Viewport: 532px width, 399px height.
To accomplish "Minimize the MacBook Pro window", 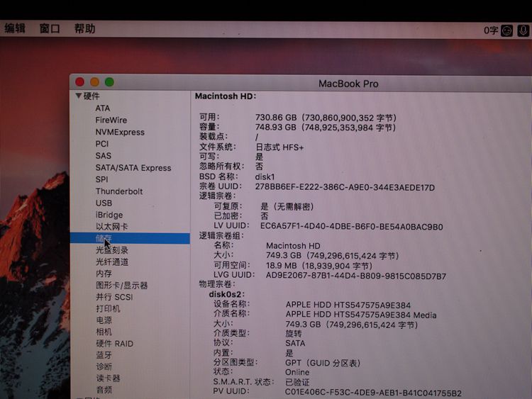I will coord(94,82).
